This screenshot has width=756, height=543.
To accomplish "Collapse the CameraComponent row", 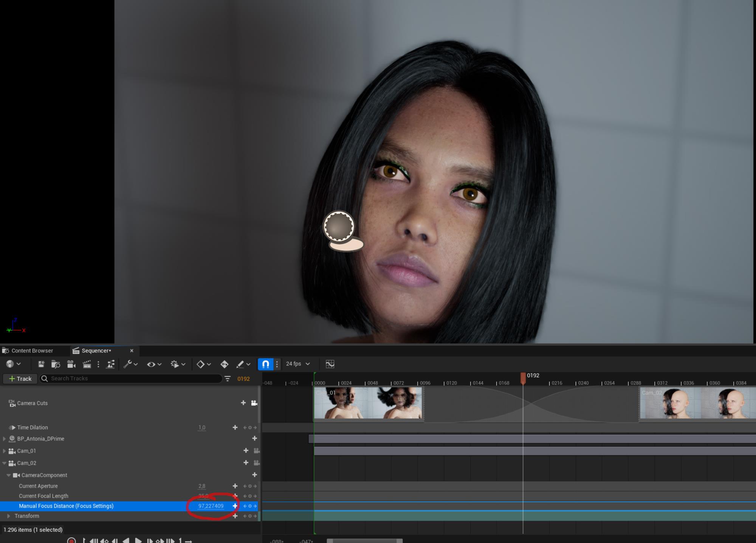I will pyautogui.click(x=9, y=475).
